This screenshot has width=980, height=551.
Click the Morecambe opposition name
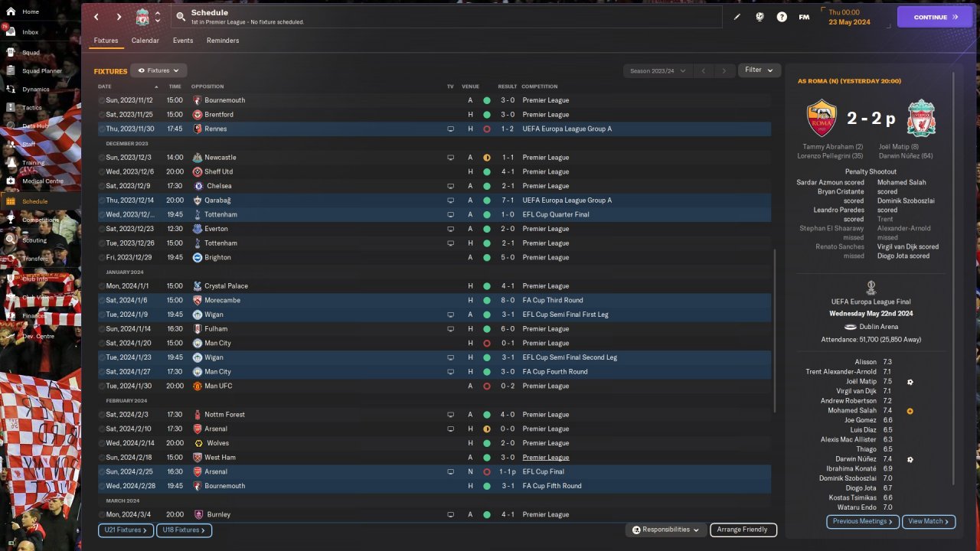click(222, 301)
